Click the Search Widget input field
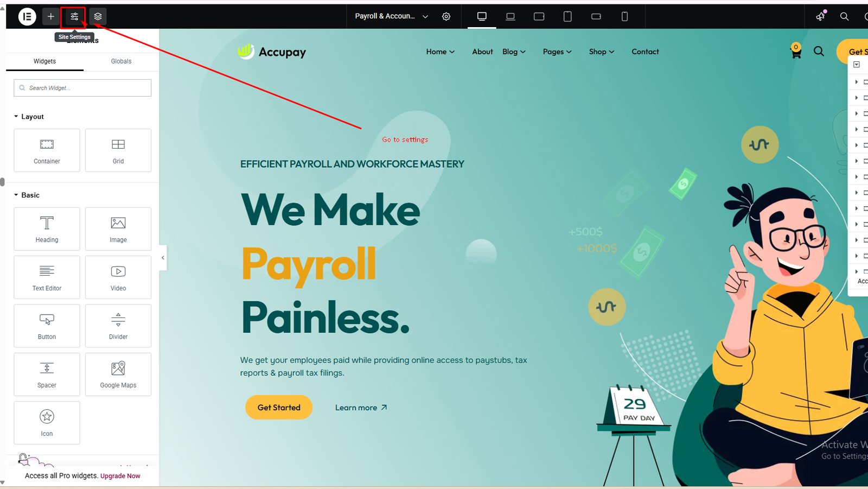Image resolution: width=868 pixels, height=489 pixels. 82,88
